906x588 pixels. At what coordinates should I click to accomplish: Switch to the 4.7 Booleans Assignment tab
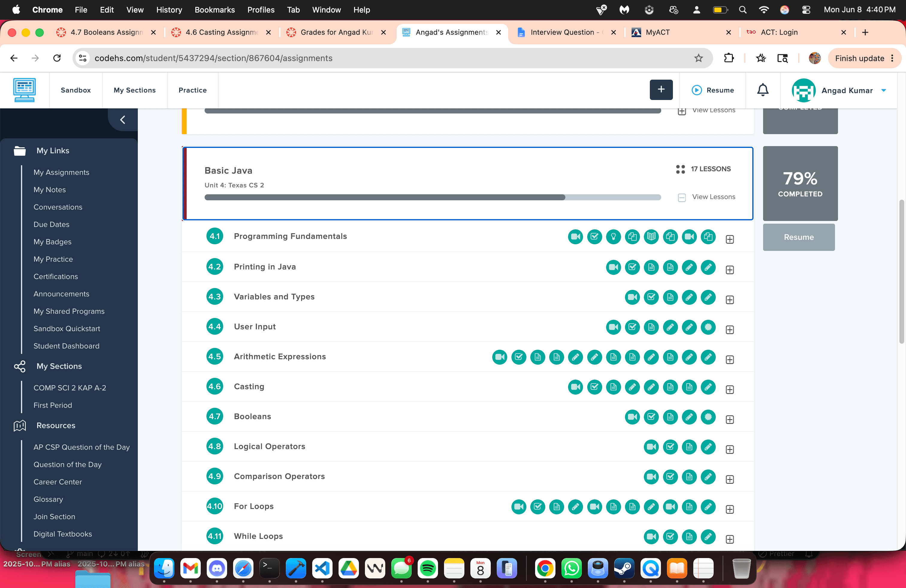pyautogui.click(x=107, y=32)
